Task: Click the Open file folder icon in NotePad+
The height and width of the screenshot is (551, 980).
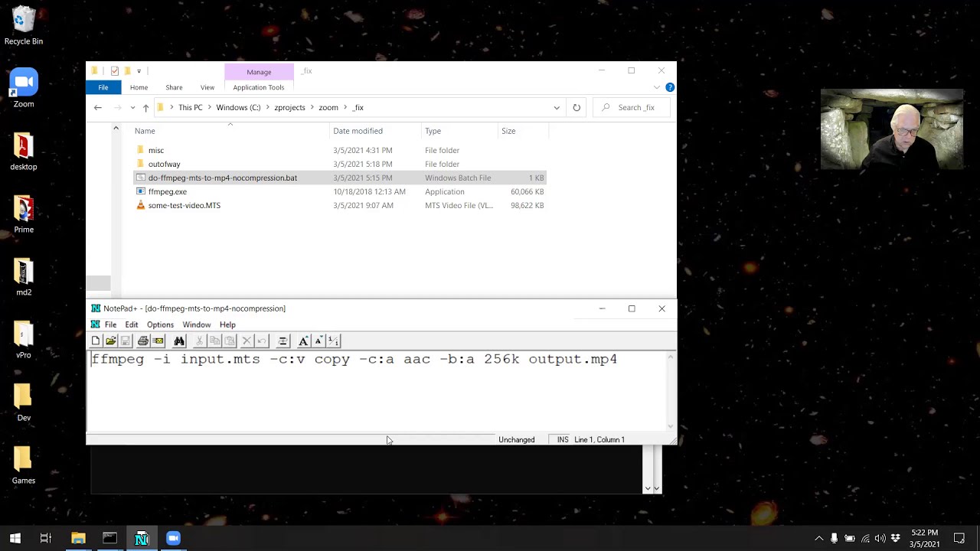Action: [111, 341]
